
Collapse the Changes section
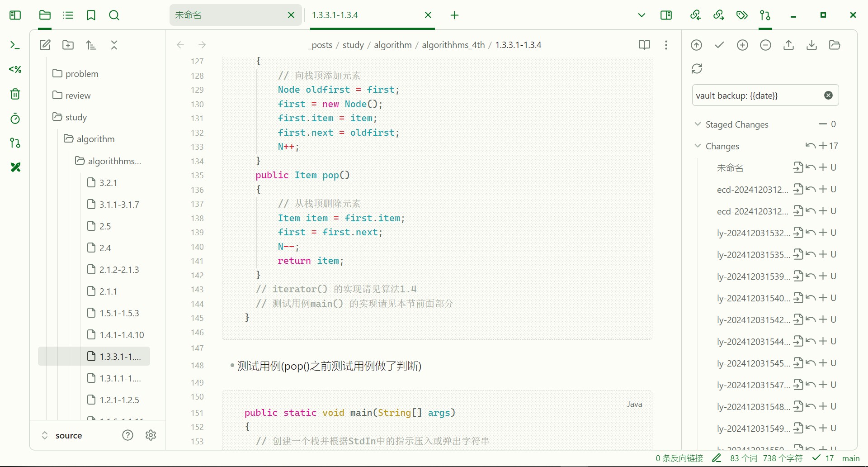[698, 146]
